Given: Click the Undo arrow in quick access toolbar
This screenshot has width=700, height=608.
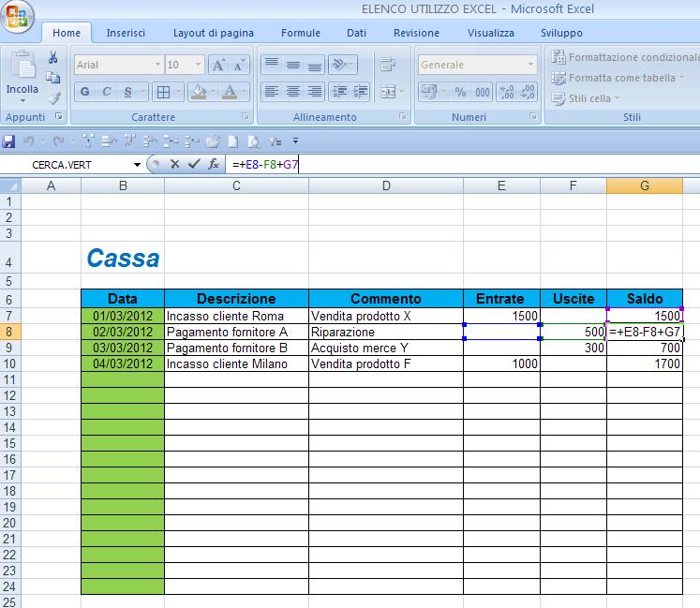Looking at the screenshot, I should coord(28,141).
